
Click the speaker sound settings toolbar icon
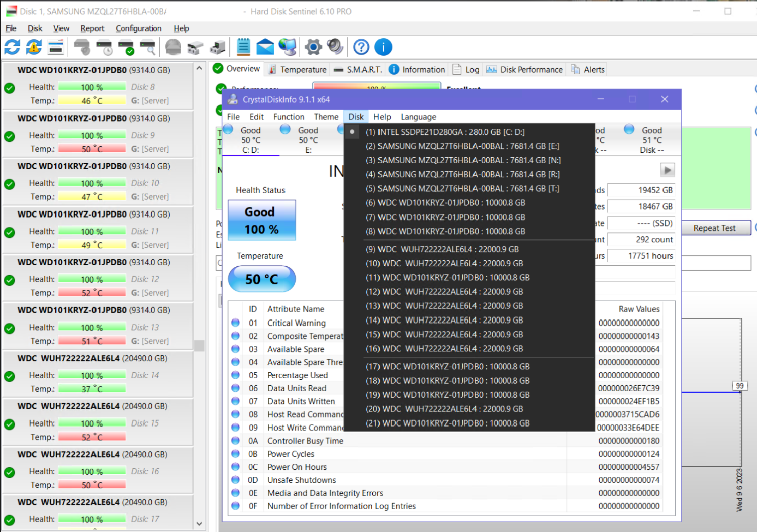(335, 47)
